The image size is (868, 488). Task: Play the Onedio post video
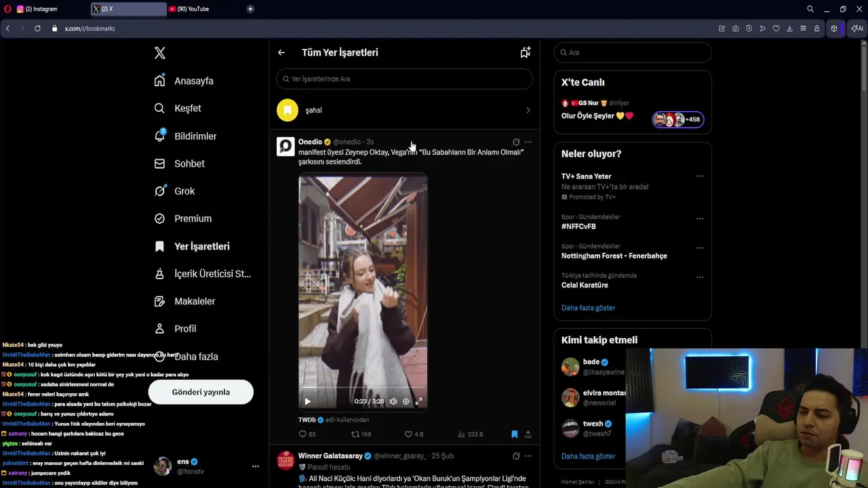coord(307,401)
